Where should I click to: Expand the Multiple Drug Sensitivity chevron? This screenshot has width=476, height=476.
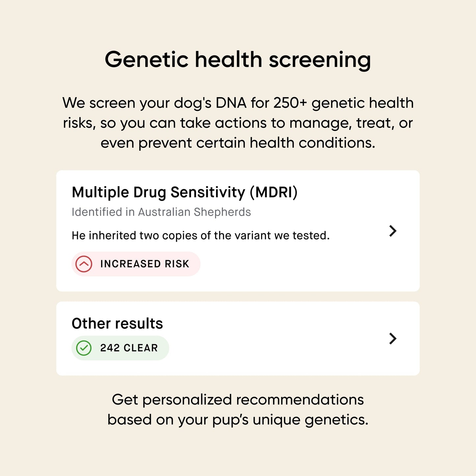pyautogui.click(x=392, y=231)
